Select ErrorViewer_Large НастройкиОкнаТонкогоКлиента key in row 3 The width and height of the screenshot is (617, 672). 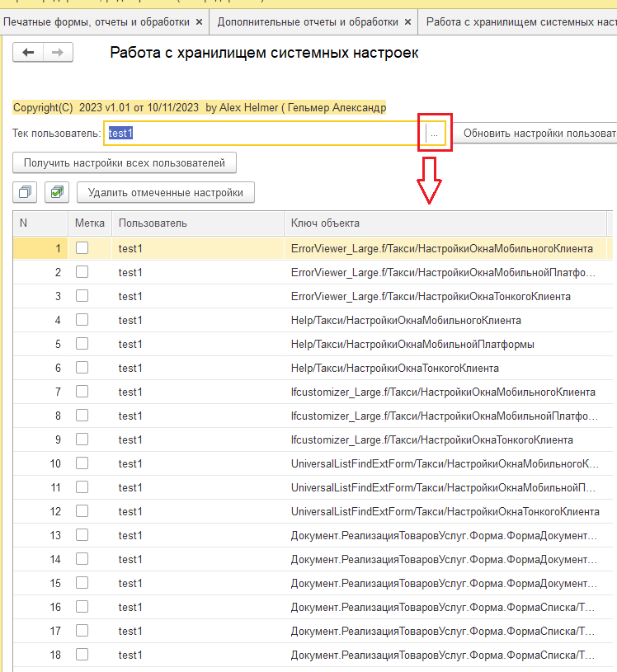coord(445,297)
